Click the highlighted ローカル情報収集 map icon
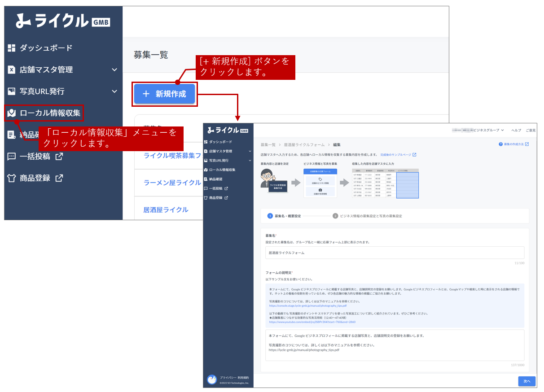Image resolution: width=544 pixels, height=392 pixels. (x=12, y=113)
